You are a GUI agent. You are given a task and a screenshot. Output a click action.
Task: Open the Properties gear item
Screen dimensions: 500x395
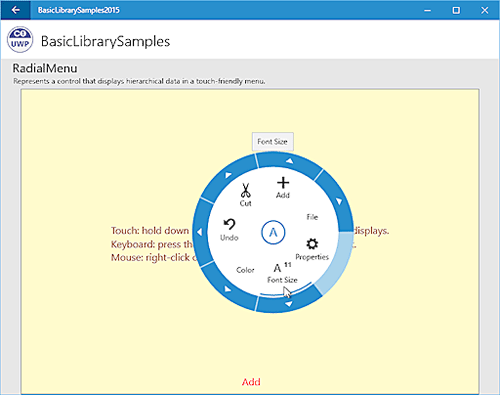click(312, 249)
